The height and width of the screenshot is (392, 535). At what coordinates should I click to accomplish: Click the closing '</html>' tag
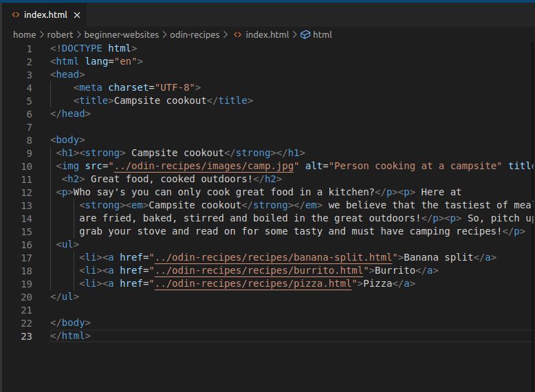pos(70,336)
